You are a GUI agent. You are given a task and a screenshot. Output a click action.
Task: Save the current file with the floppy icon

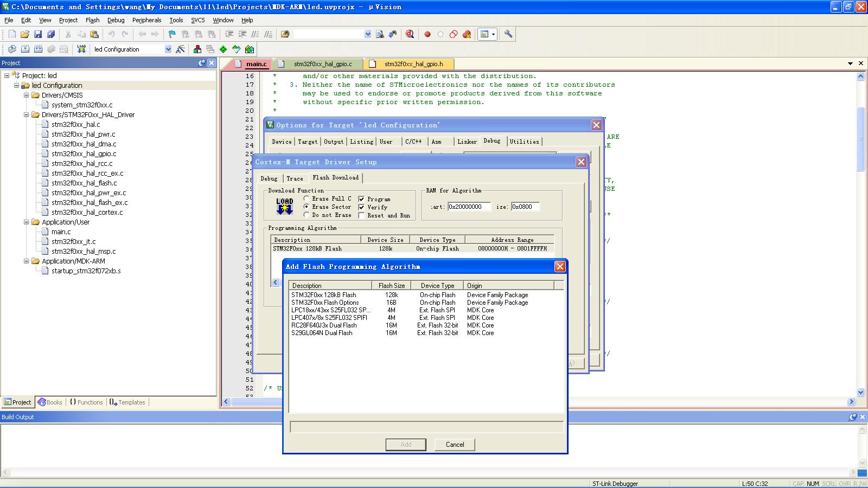pos(38,34)
